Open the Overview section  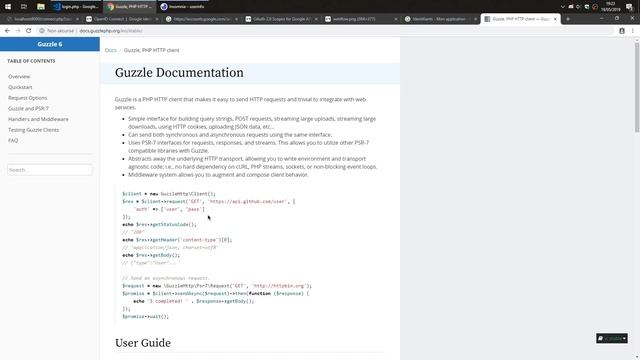tap(19, 76)
